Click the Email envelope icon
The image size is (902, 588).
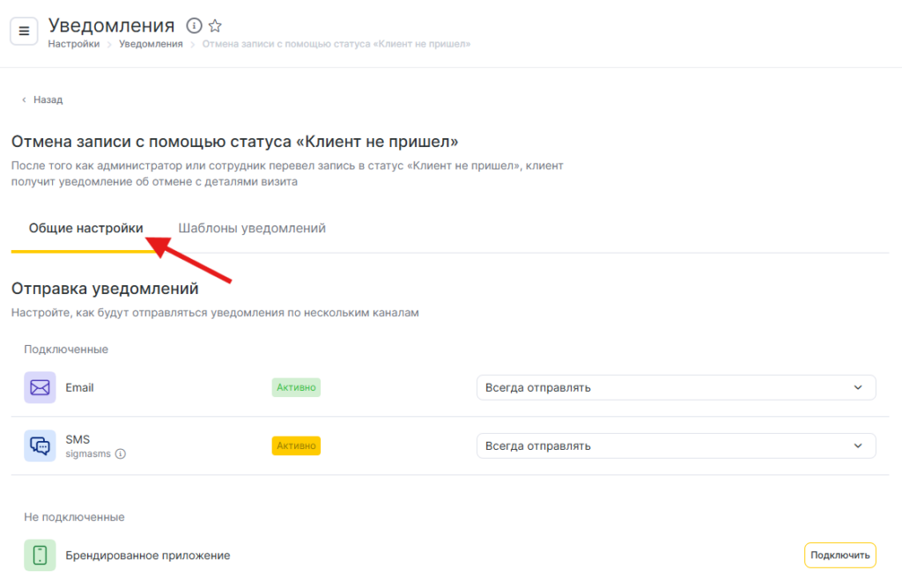(40, 387)
